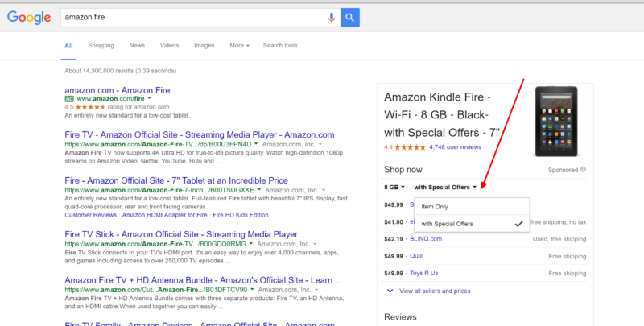The image size is (644, 326).
Task: Click the About 14,300,000 results text
Action: pyautogui.click(x=120, y=71)
